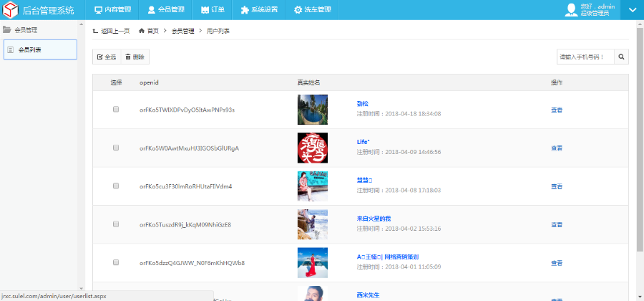Open the top-right dropdown chevron
Viewport: 644px width, 301px height.
(x=633, y=10)
